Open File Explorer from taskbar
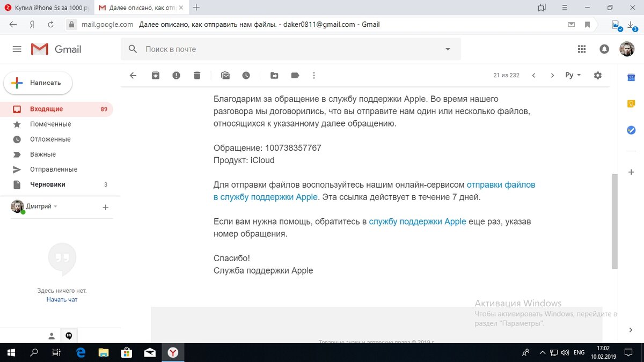 pyautogui.click(x=104, y=352)
